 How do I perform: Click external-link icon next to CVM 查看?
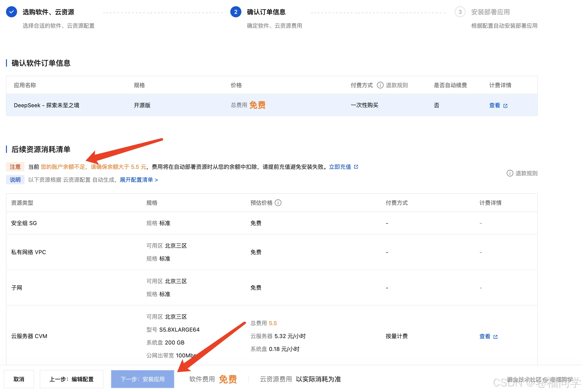point(495,337)
